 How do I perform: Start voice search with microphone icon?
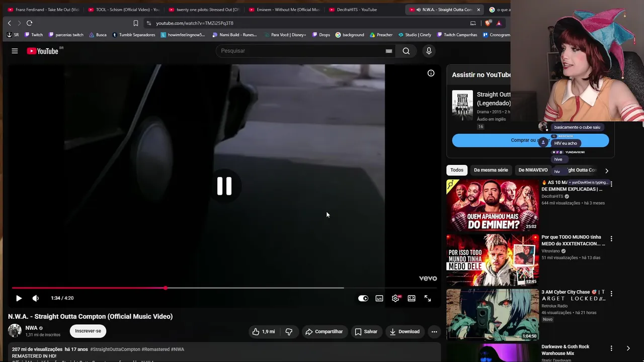coord(429,51)
